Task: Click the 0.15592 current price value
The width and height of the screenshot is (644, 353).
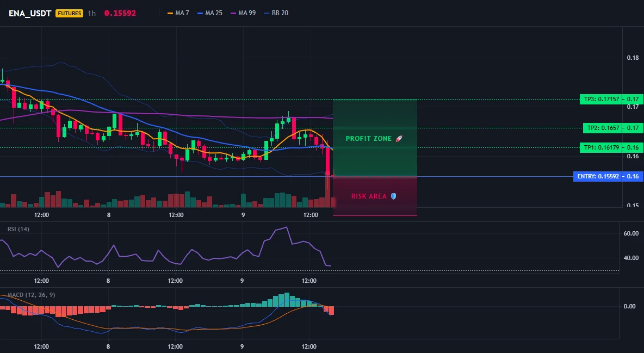Action: click(120, 13)
